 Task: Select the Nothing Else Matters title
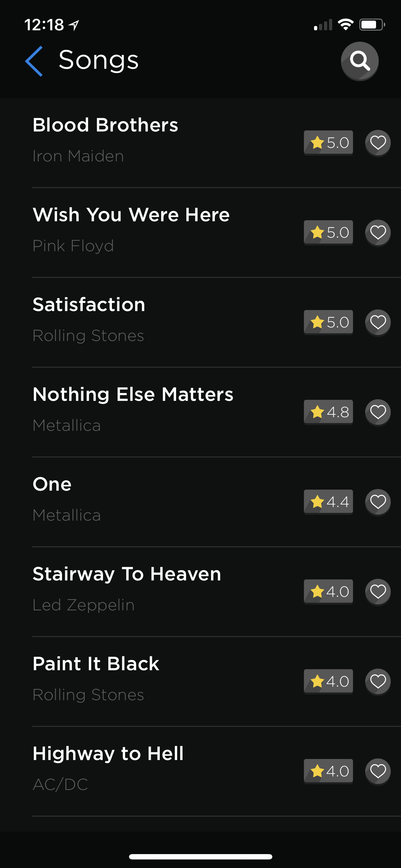133,394
